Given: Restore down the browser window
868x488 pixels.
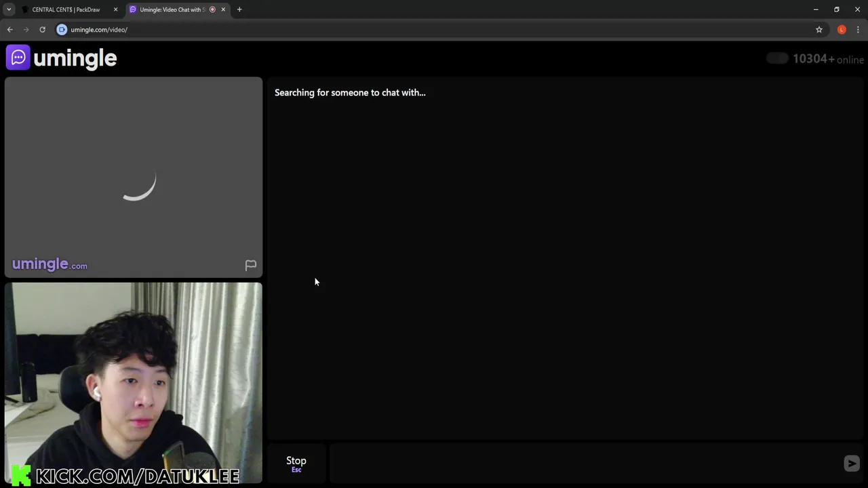Looking at the screenshot, I should (837, 9).
